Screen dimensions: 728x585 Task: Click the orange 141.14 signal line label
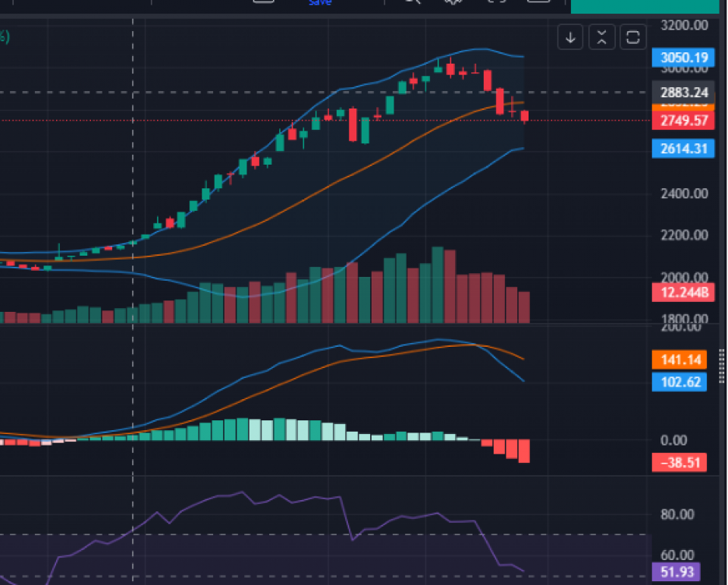tap(679, 360)
